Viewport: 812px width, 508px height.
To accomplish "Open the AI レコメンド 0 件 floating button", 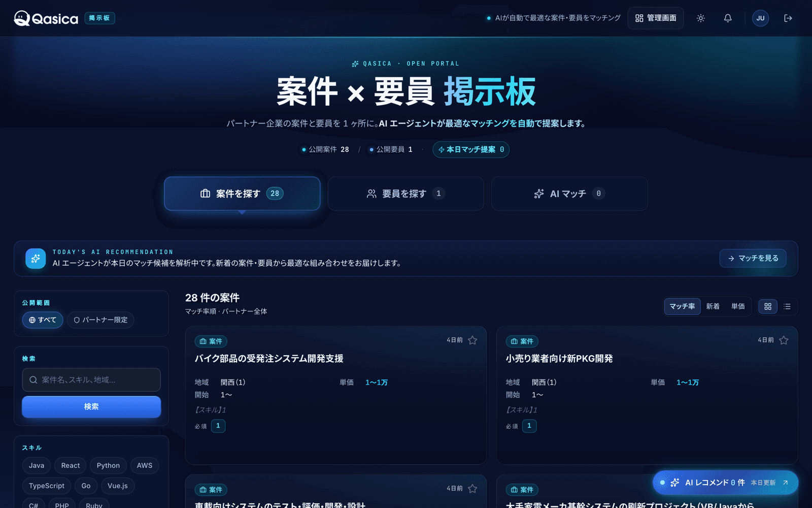I will pyautogui.click(x=725, y=483).
